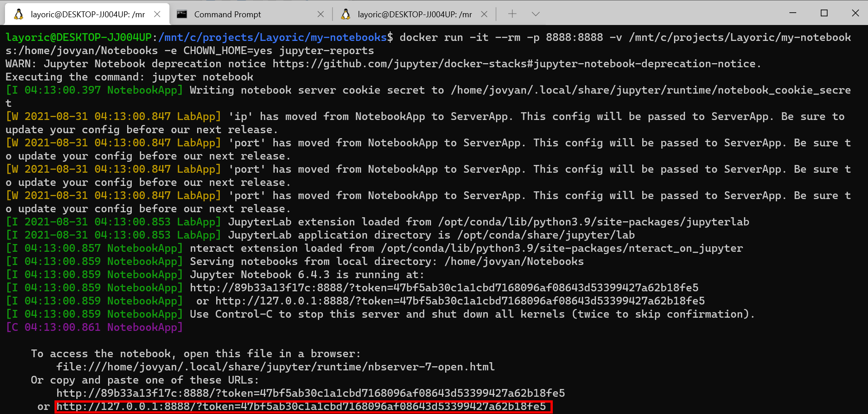The width and height of the screenshot is (868, 414).
Task: Click Linux penguin icon on first tab
Action: click(x=19, y=14)
